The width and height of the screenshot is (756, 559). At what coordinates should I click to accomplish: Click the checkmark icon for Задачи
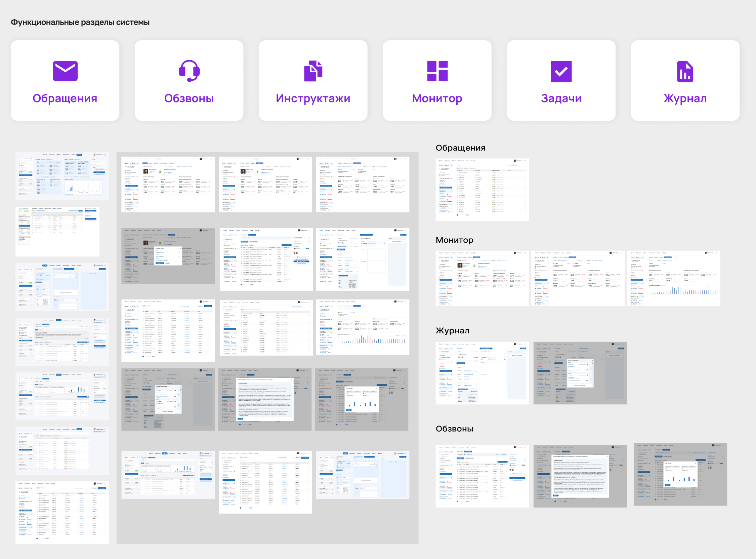click(x=561, y=71)
